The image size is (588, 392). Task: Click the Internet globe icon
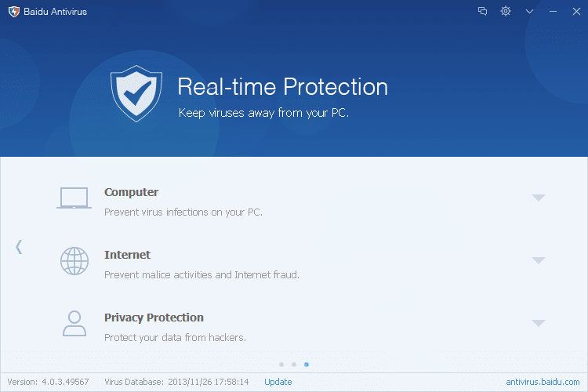click(x=74, y=261)
